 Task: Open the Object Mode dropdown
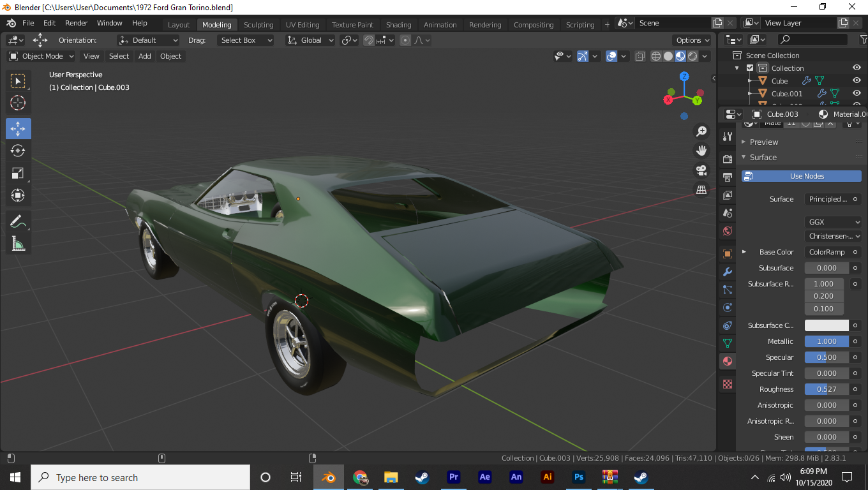[41, 56]
